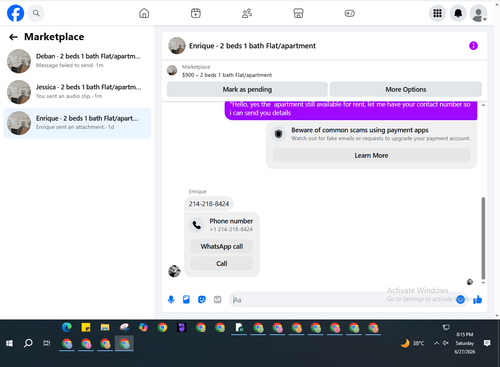Record a voice clip with microphone icon

click(171, 299)
